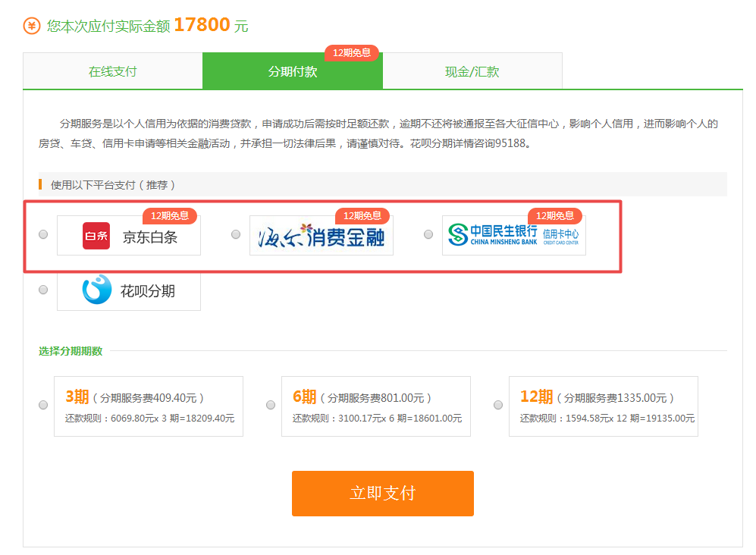Image resolution: width=756 pixels, height=555 pixels.
Task: Open the 分期付款 tab
Action: (293, 72)
